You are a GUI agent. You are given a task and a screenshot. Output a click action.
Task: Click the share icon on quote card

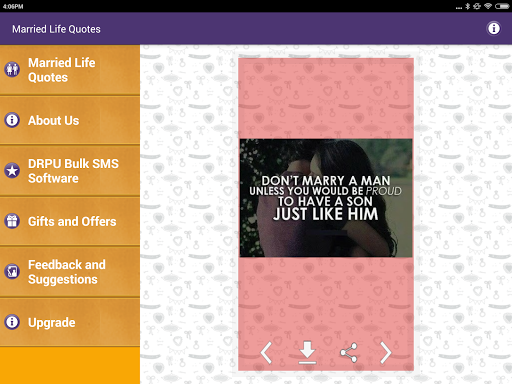pos(349,352)
